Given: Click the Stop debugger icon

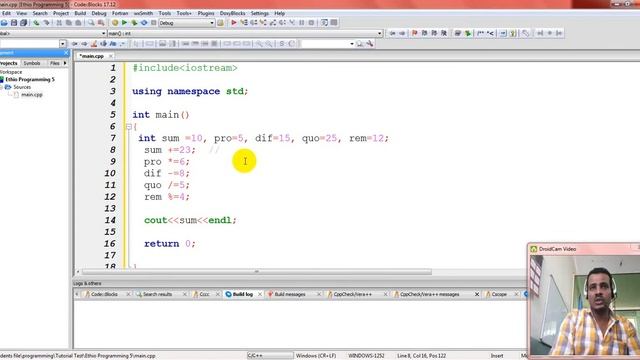Looking at the screenshot, I should click(311, 23).
